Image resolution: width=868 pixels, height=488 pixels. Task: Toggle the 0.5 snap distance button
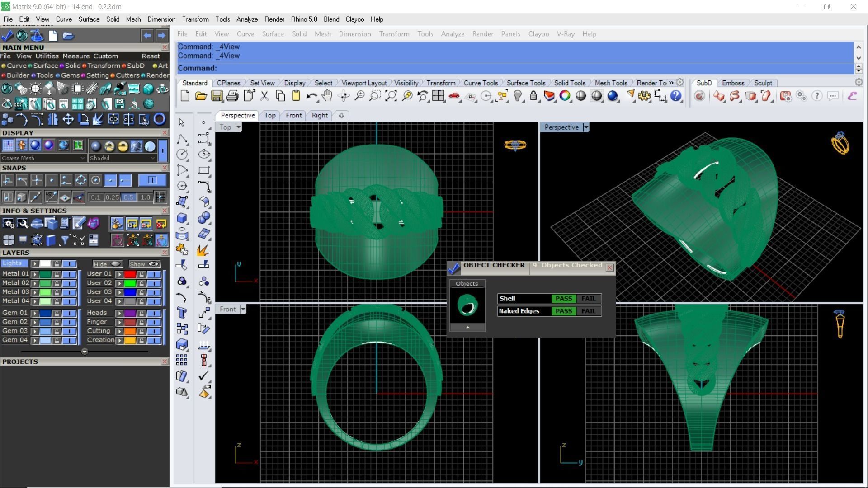tap(128, 197)
